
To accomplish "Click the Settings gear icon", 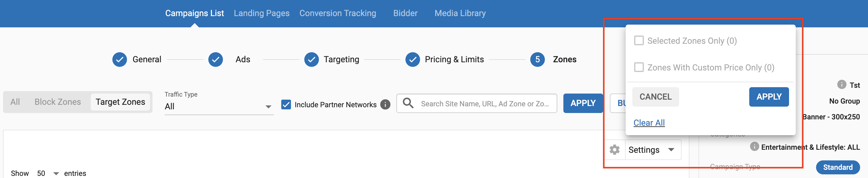I will coord(615,150).
